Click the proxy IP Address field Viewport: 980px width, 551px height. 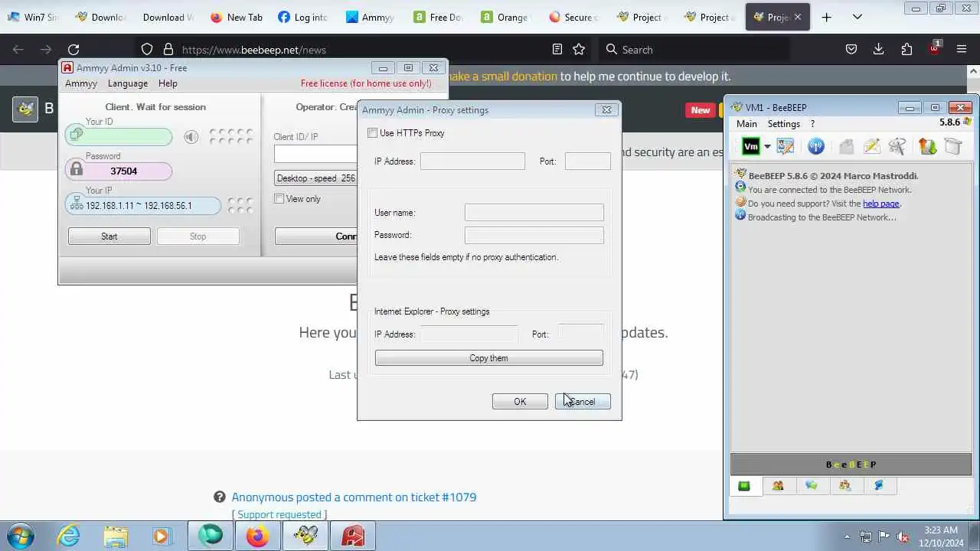tap(472, 161)
